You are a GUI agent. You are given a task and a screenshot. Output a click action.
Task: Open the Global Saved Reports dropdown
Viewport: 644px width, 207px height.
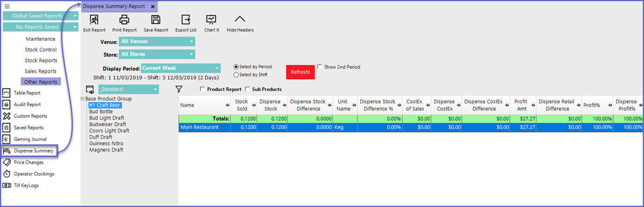[40, 16]
